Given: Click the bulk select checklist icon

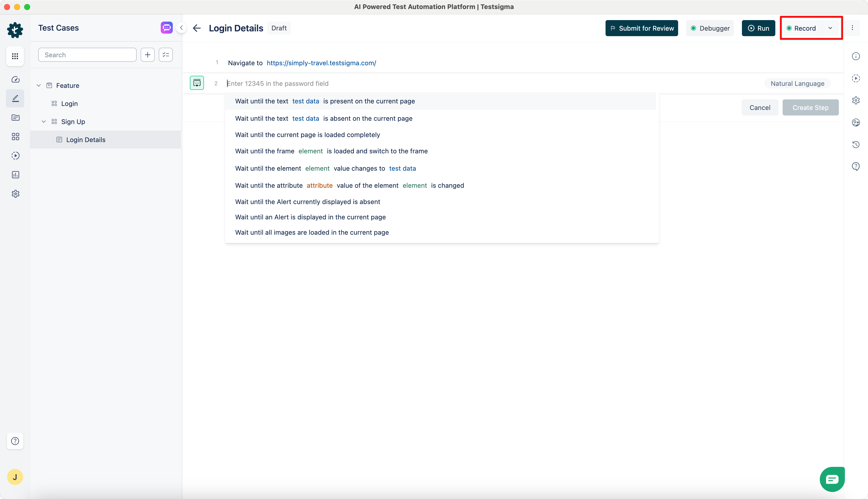Looking at the screenshot, I should pos(166,55).
